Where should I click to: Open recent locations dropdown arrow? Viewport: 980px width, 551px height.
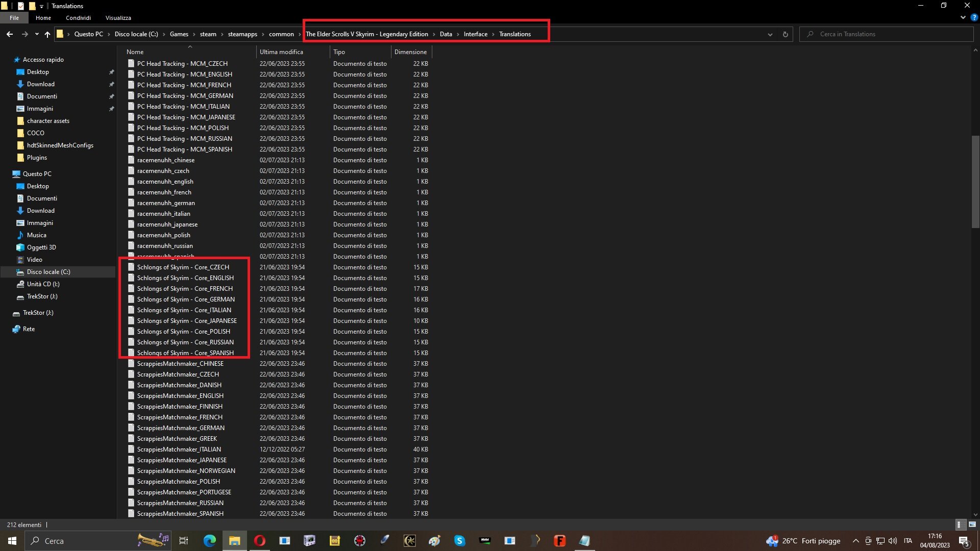click(x=37, y=34)
